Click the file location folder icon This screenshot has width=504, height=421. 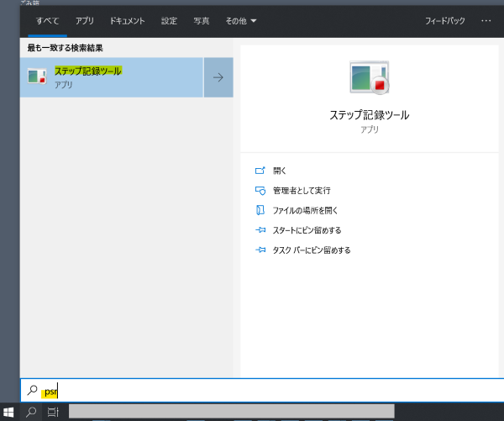260,210
